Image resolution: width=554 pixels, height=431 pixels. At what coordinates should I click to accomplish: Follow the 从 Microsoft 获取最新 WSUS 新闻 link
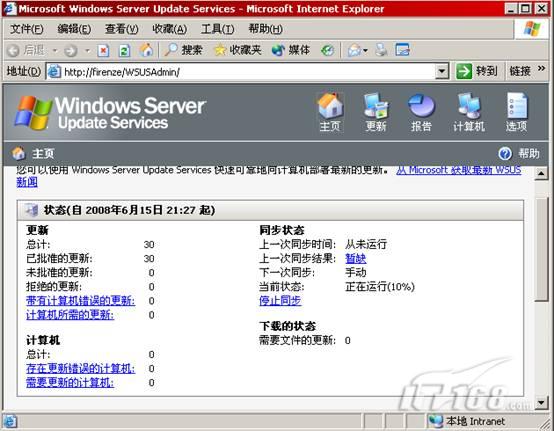point(459,170)
